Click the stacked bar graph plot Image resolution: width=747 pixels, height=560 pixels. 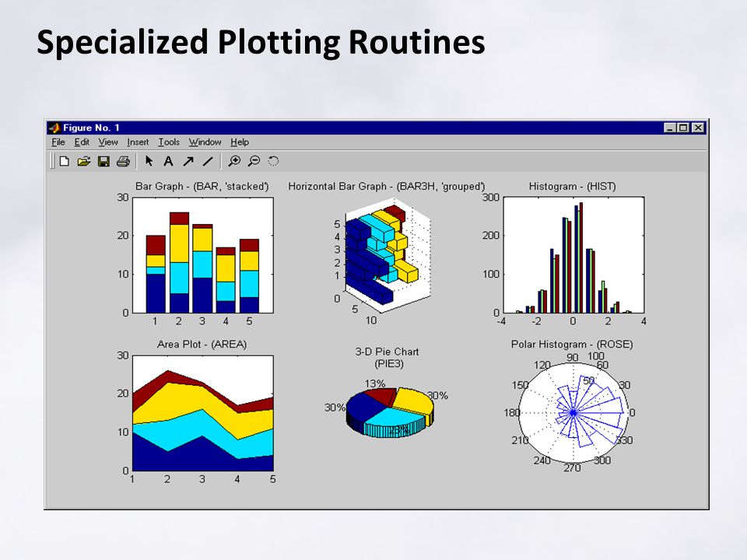[203, 255]
